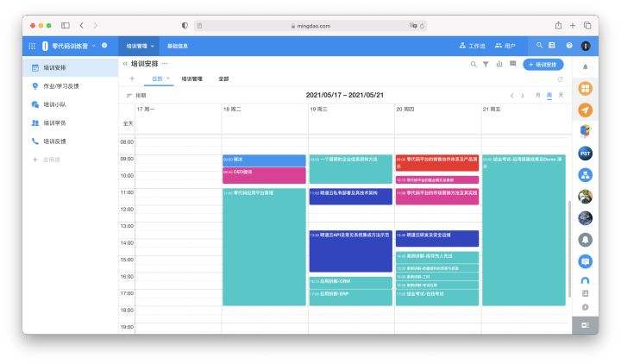Click the 排期 scheduling button
Image resolution: width=621 pixels, height=364 pixels.
[x=136, y=96]
